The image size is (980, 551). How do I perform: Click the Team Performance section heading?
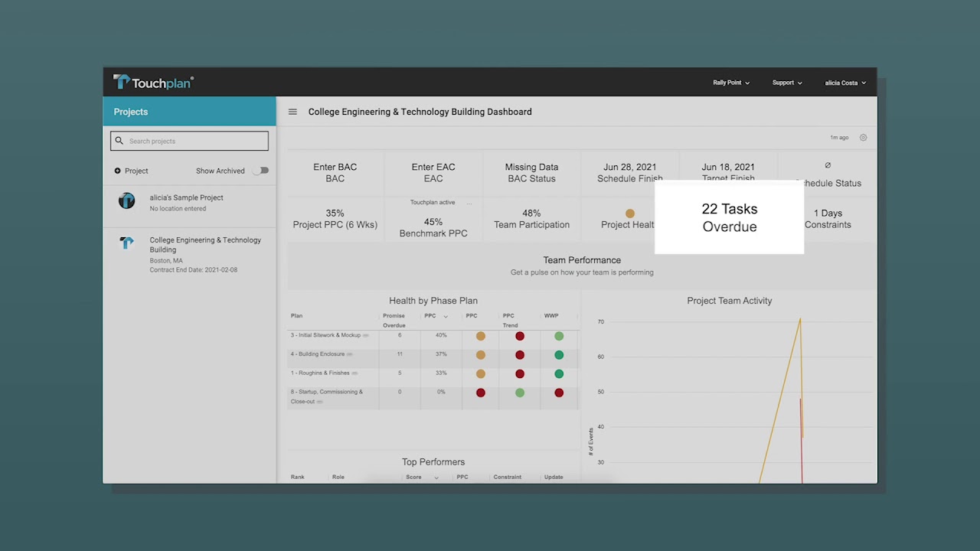coord(582,260)
